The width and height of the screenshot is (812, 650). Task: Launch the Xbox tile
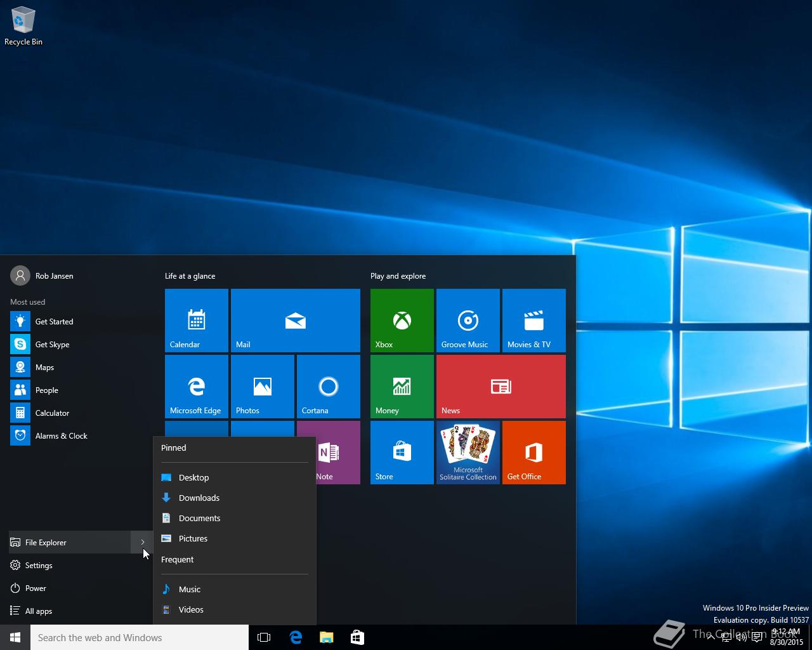click(x=402, y=321)
